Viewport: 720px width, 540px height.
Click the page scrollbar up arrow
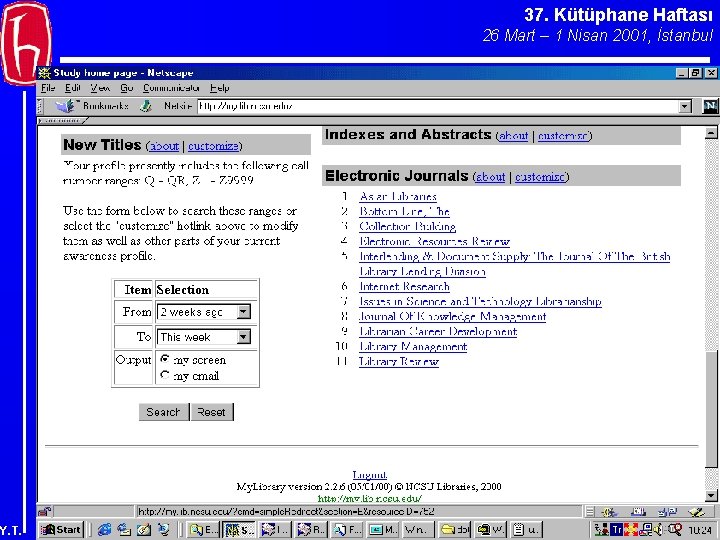[711, 133]
